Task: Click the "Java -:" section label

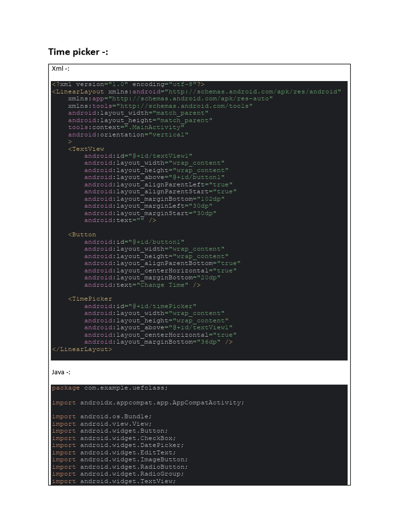Action: coord(61,372)
